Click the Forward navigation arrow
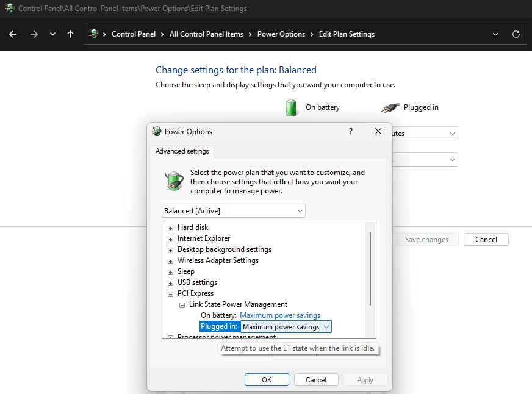Screen dimensions: 532x394 coord(34,34)
